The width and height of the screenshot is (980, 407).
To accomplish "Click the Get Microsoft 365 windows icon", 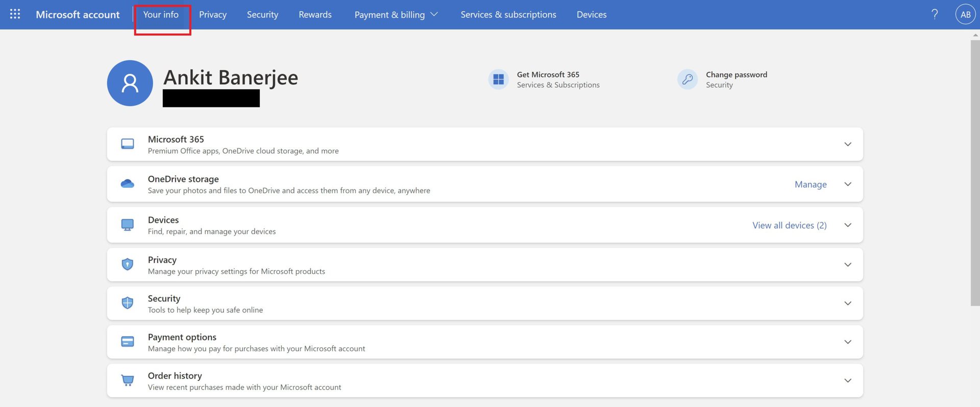I will (498, 79).
